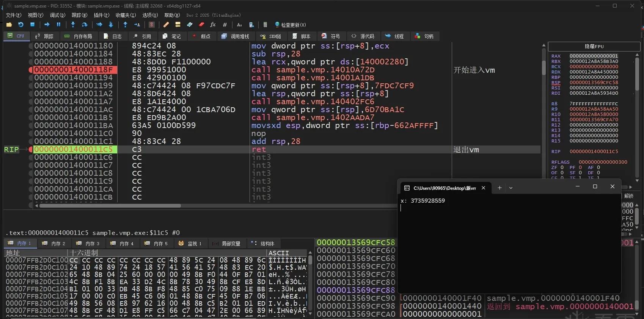Select the 内存 2 dump tab
Screen dimensions: 644x319
(x=53, y=244)
